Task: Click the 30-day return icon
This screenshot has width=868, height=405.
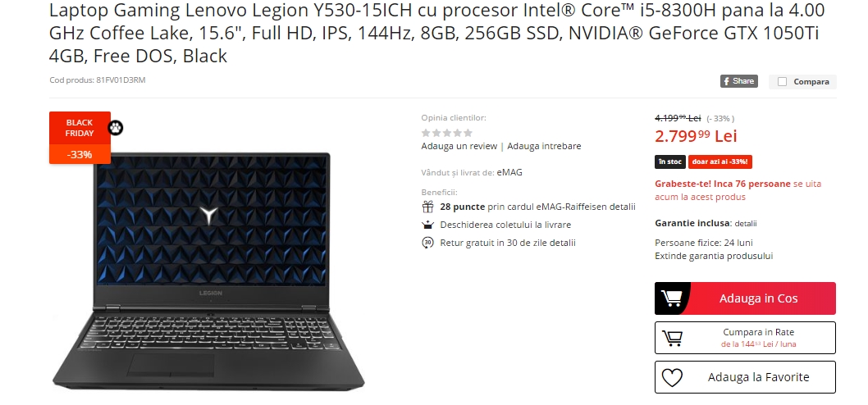Action: tap(427, 243)
